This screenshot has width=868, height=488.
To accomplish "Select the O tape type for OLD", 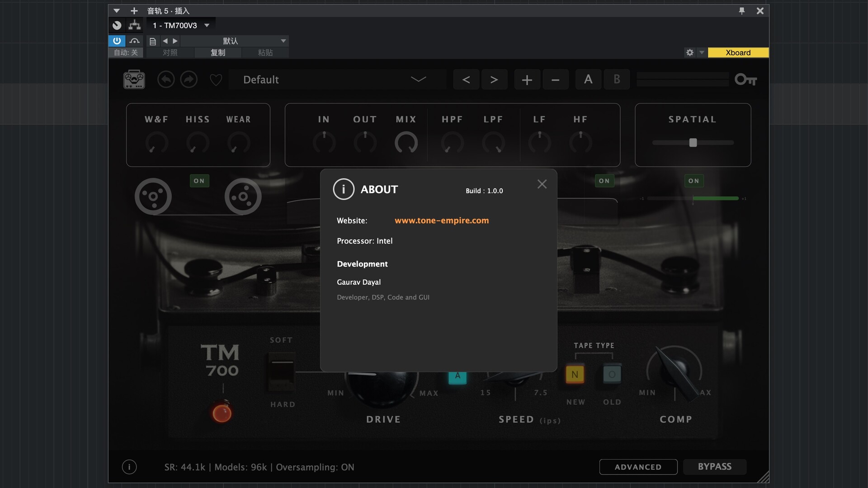I will click(x=611, y=374).
